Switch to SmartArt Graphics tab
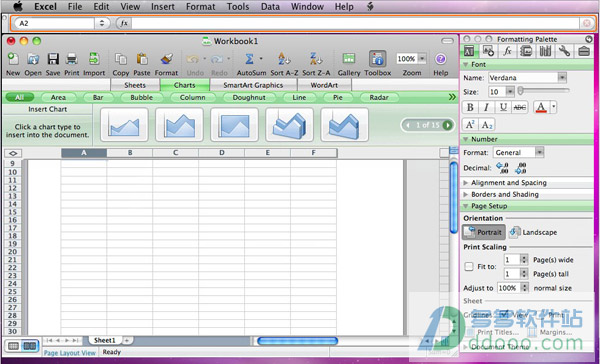600x364 pixels. point(253,85)
